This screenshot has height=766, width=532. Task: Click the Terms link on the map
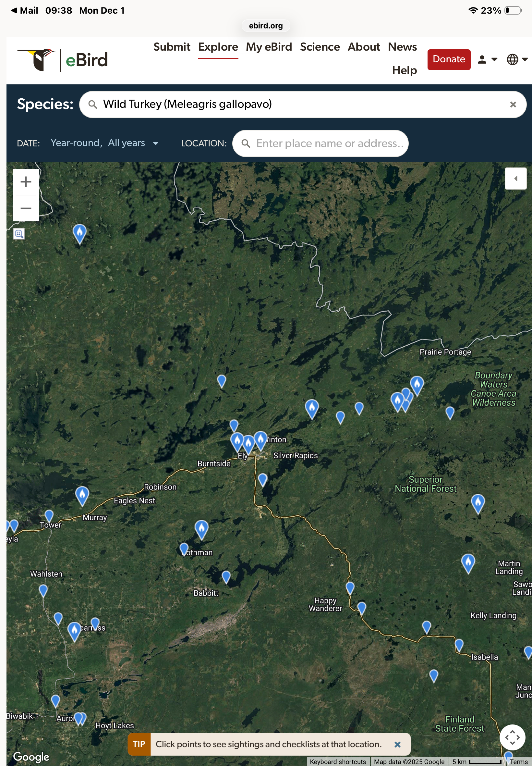click(518, 762)
